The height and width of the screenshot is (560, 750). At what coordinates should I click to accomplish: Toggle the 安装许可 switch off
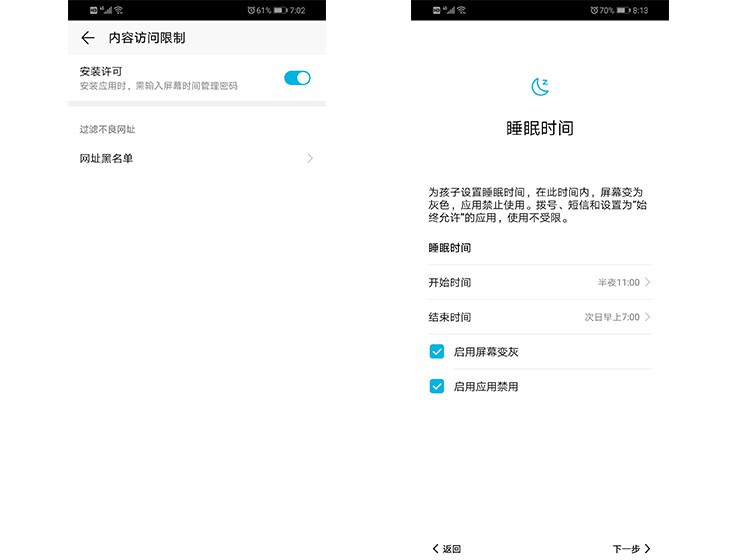point(297,78)
